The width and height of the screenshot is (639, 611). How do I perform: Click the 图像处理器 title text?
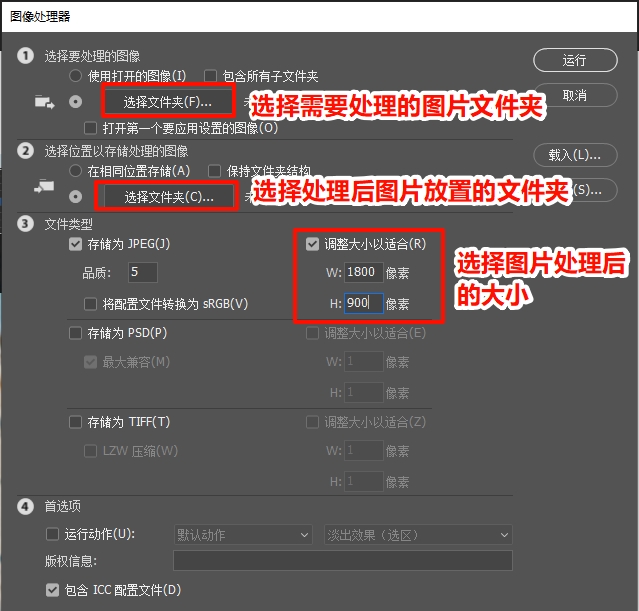(40, 16)
